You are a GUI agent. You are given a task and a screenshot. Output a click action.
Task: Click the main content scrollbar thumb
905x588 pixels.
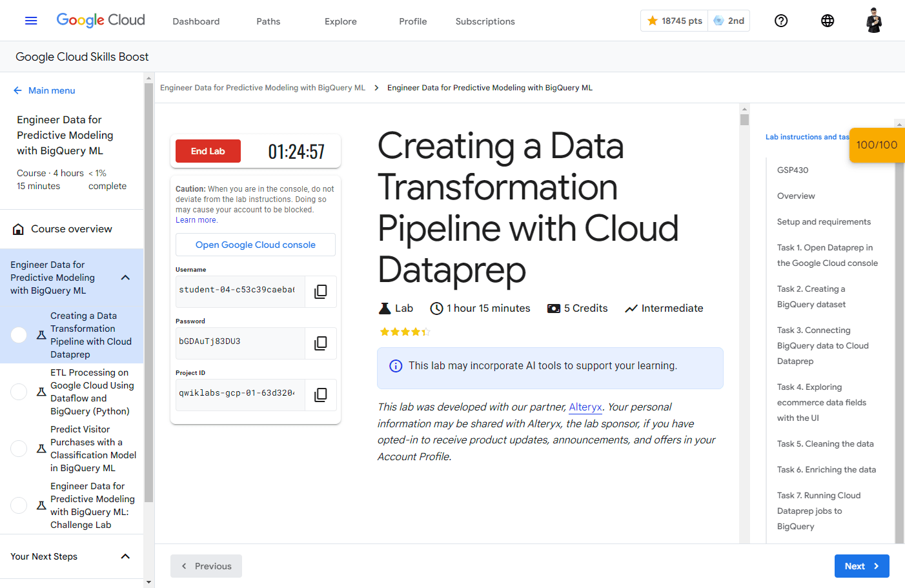pos(744,119)
